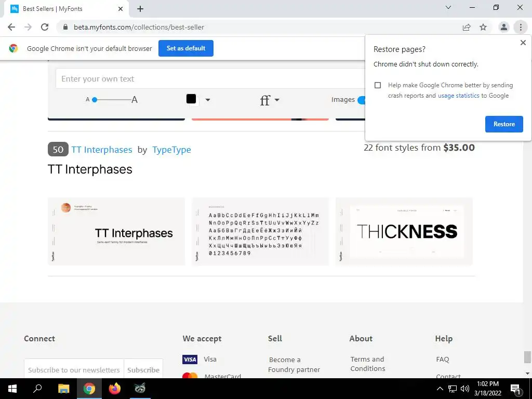Select the black text color swatch
This screenshot has height=399, width=532.
coord(191,99)
